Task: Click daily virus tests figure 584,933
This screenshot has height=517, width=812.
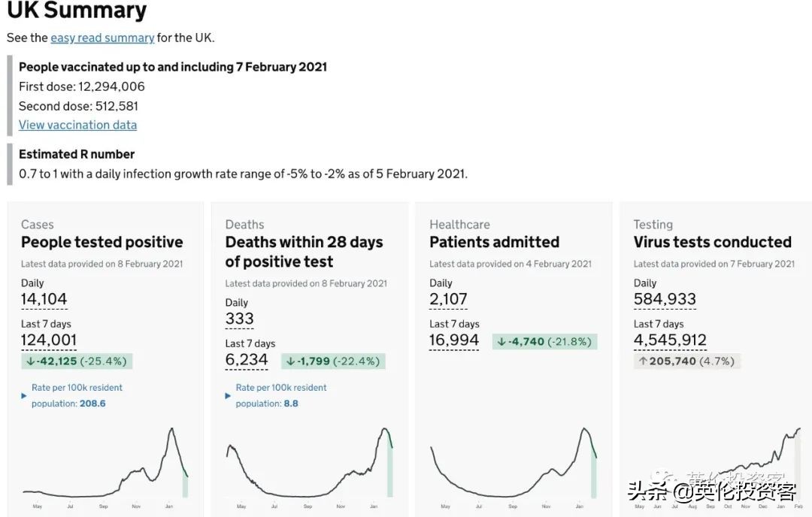Action: [x=665, y=299]
